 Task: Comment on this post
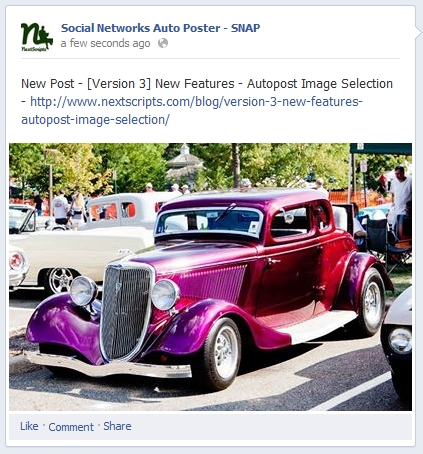(71, 427)
